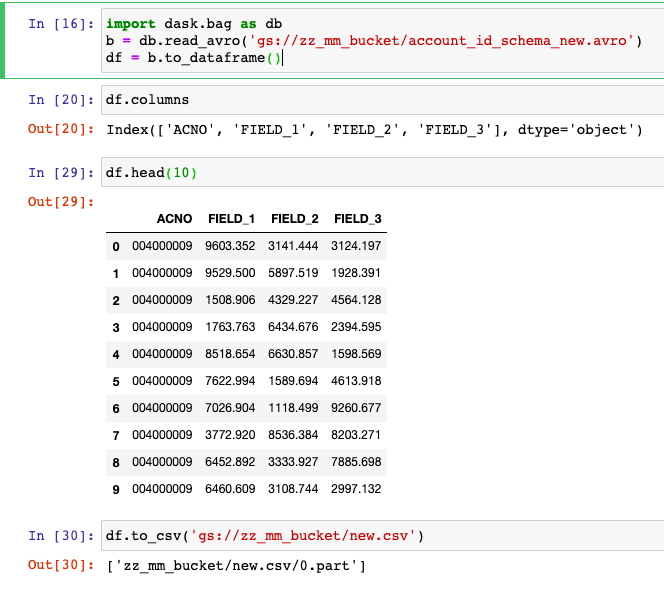Image resolution: width=664 pixels, height=590 pixels.
Task: Click the ACNO column header
Action: 174,219
